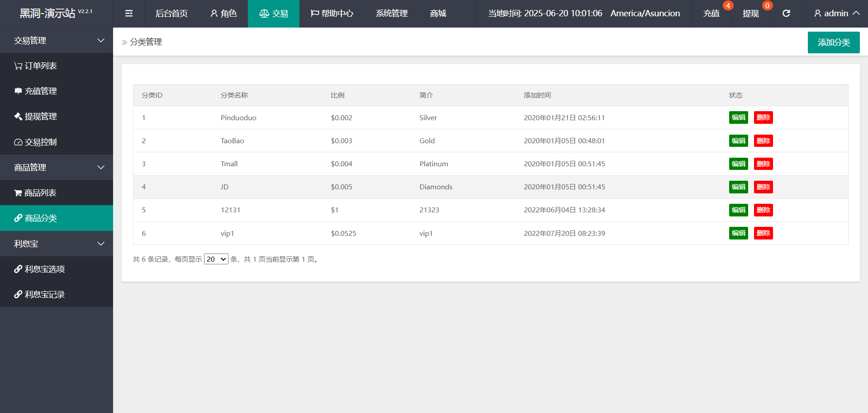Click 删除 for the 12131 row
Viewport: 868px width, 413px height.
click(x=764, y=210)
